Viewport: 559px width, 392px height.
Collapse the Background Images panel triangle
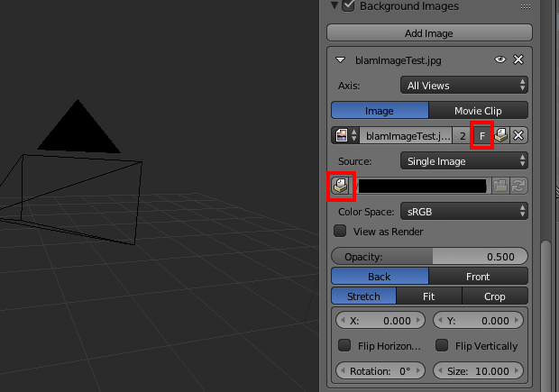coord(334,5)
